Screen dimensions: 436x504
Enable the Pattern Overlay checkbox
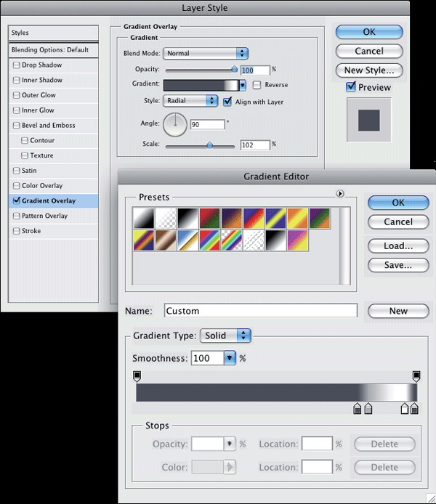[x=16, y=216]
